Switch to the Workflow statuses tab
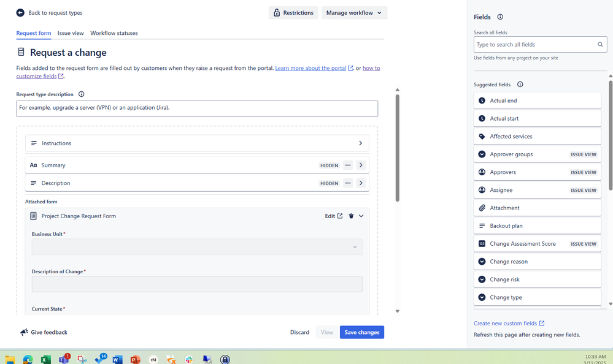This screenshot has height=364, width=613. (x=114, y=33)
